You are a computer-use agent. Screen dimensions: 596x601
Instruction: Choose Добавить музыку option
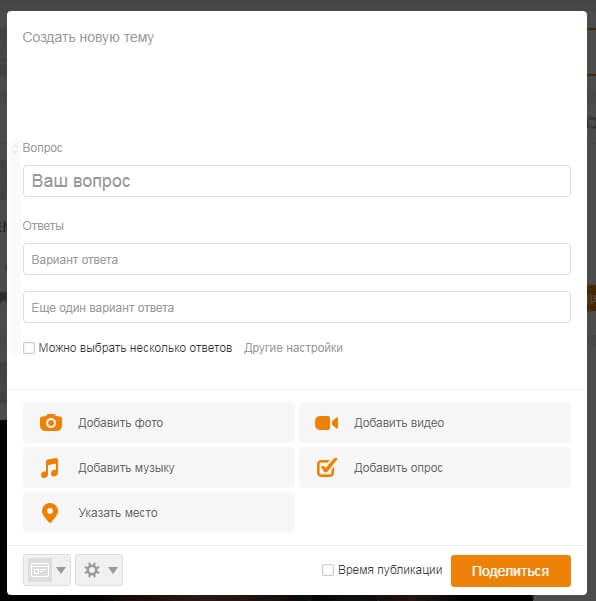(159, 468)
